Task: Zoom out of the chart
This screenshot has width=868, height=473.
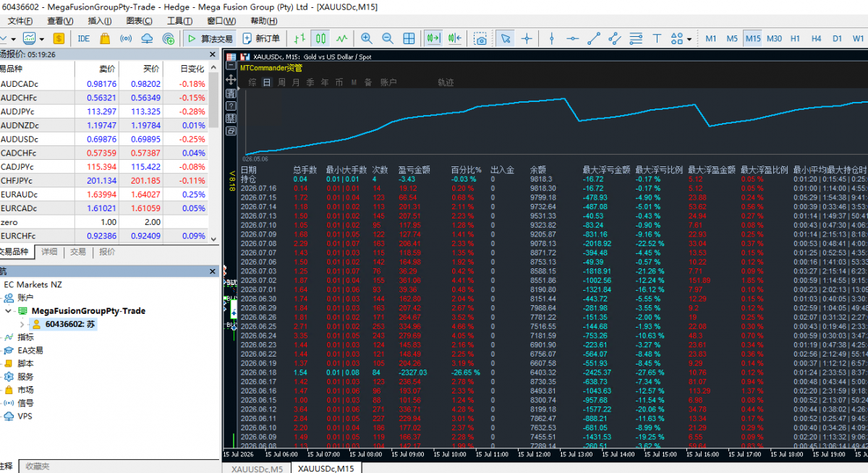Action: [x=388, y=38]
